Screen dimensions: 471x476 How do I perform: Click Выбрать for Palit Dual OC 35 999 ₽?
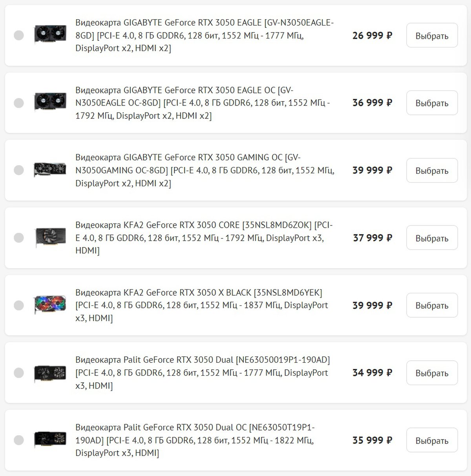tap(432, 440)
